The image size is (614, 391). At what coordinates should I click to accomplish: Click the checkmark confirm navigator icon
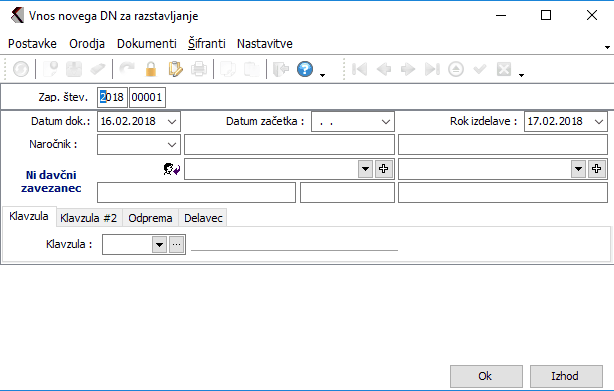pyautogui.click(x=480, y=69)
